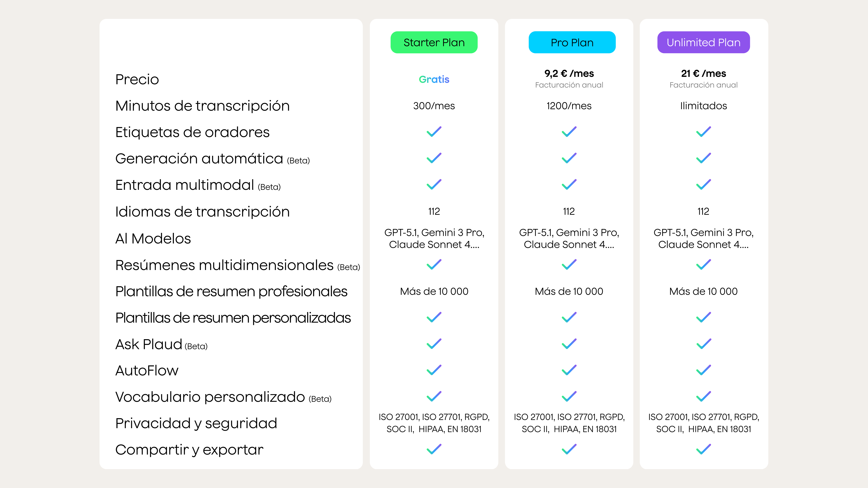Click Unlimited Plan's Entrada multimodal checkmark
This screenshot has width=868, height=488.
[x=703, y=185]
